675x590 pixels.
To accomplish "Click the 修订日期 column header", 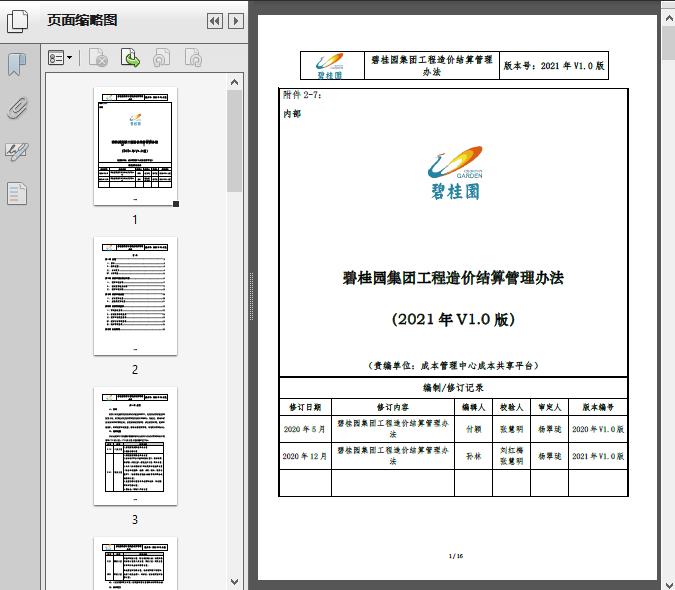I will click(305, 407).
